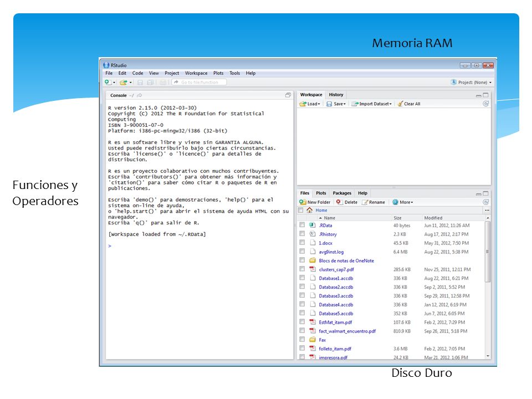The image size is (532, 399).
Task: Open the recent files dropdown arrow
Action: 131,83
